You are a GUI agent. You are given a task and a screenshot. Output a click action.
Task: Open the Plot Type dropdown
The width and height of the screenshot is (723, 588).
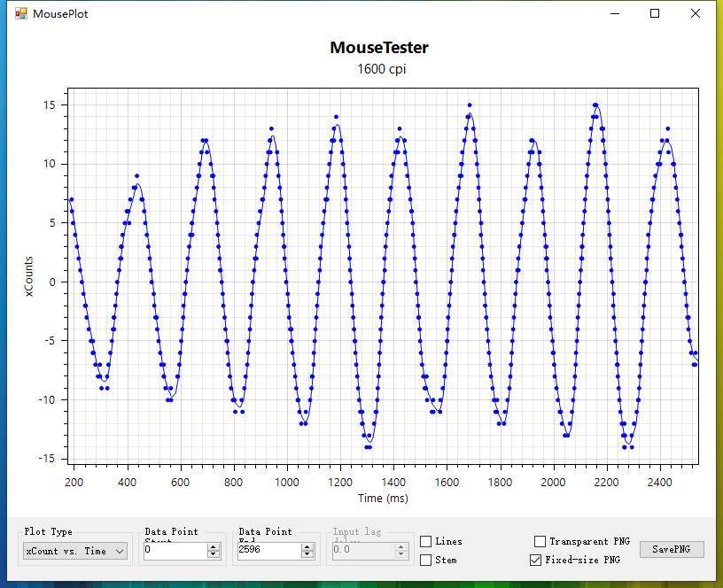pos(75,551)
